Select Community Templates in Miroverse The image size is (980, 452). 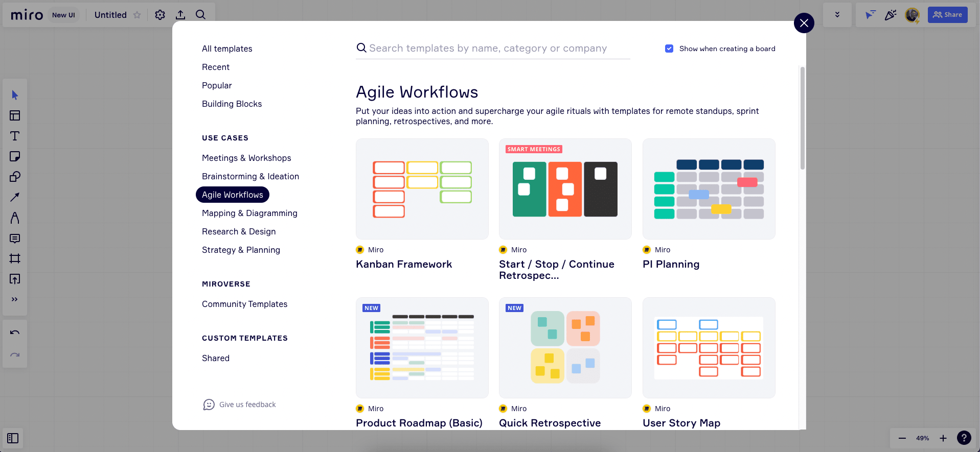pos(244,304)
